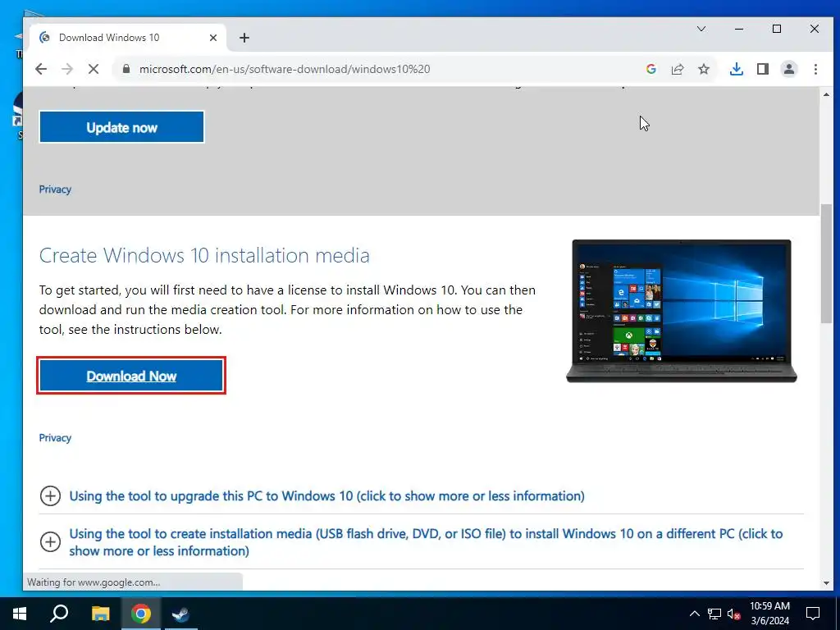Image resolution: width=840 pixels, height=630 pixels.
Task: Open the Windows Start menu
Action: 20,614
